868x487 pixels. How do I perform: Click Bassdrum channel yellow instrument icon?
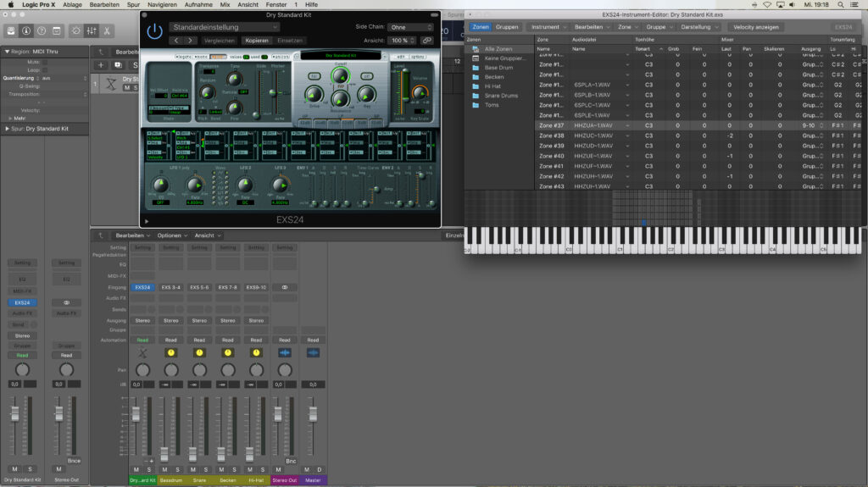click(x=171, y=352)
